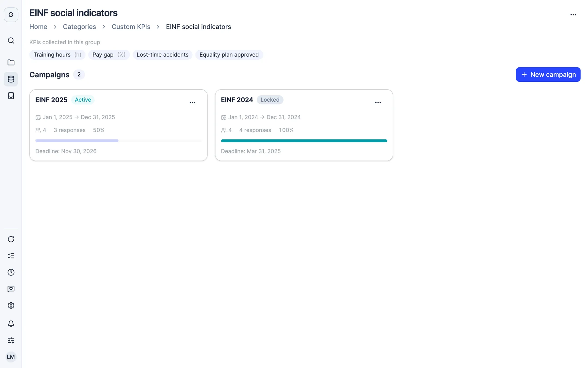Open the task checklist icon
Image resolution: width=588 pixels, height=368 pixels.
click(x=11, y=256)
